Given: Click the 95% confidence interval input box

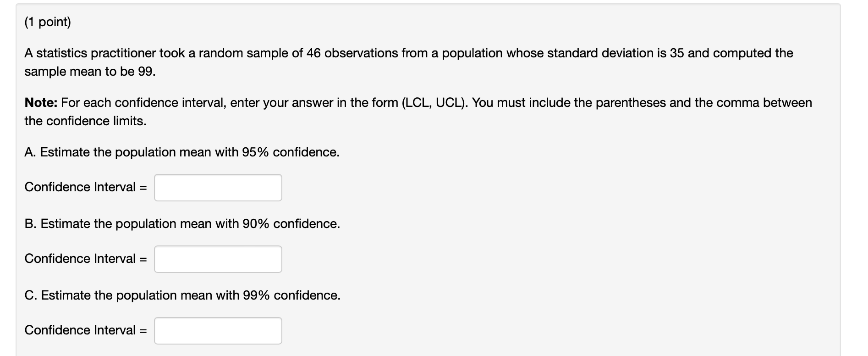Looking at the screenshot, I should click(x=218, y=188).
